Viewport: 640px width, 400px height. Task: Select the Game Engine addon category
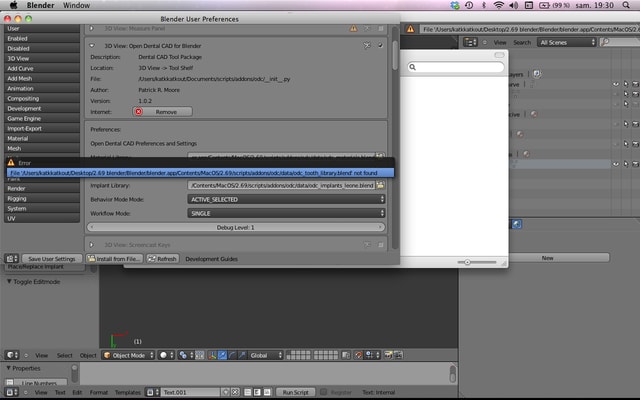(42, 118)
